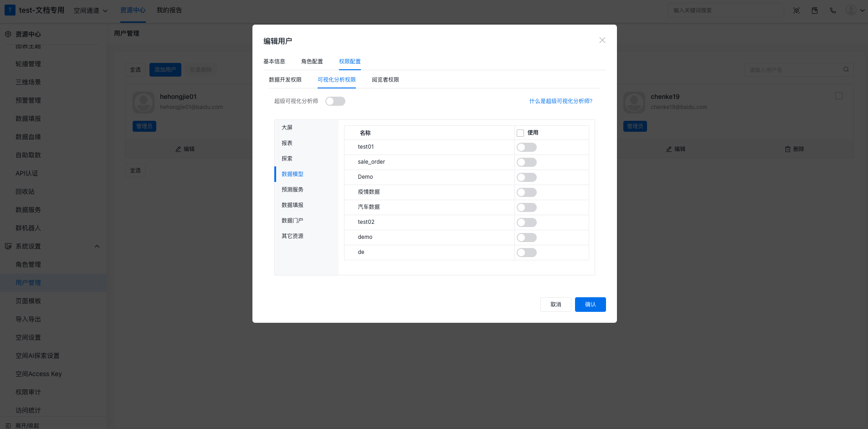The width and height of the screenshot is (868, 429).
Task: Enable usage toggle for Demo
Action: 527,177
